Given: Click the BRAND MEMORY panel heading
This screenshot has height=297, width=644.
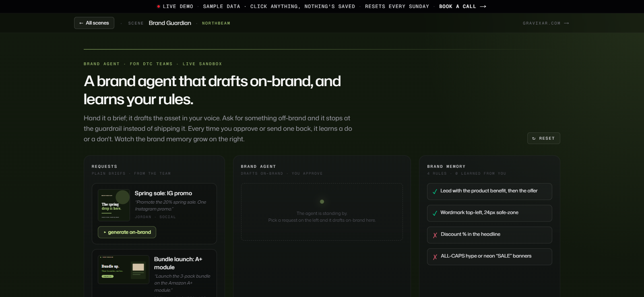Looking at the screenshot, I should click(446, 167).
